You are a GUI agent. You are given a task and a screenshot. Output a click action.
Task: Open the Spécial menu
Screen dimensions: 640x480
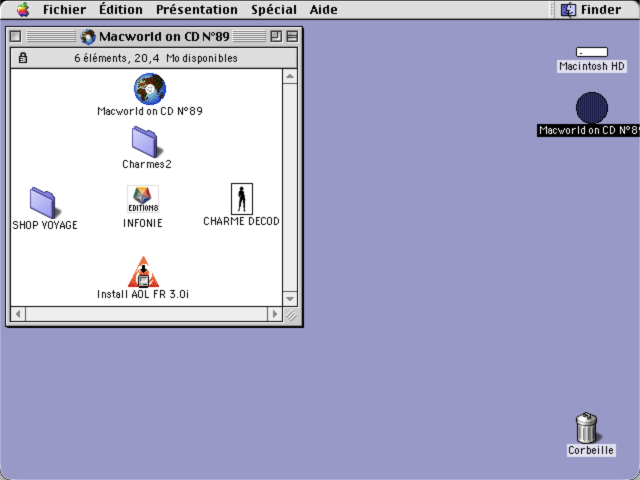[x=274, y=9]
